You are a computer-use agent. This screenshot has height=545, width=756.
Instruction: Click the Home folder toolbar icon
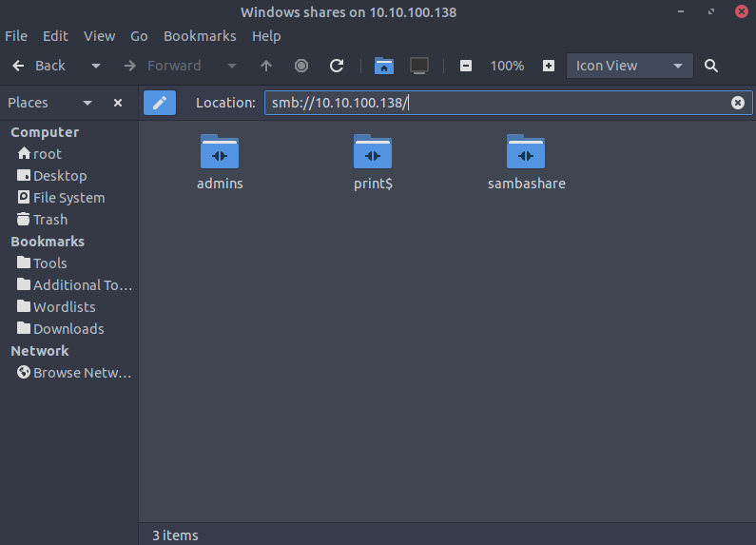383,66
